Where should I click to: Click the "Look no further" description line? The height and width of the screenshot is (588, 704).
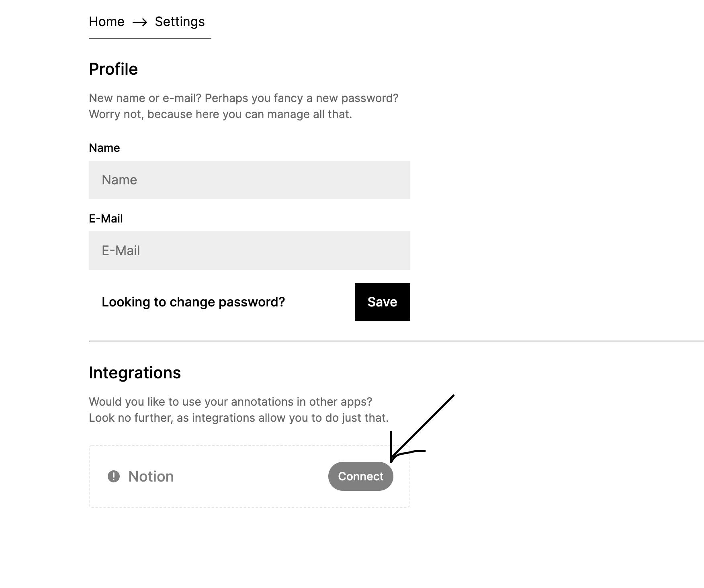(x=239, y=418)
